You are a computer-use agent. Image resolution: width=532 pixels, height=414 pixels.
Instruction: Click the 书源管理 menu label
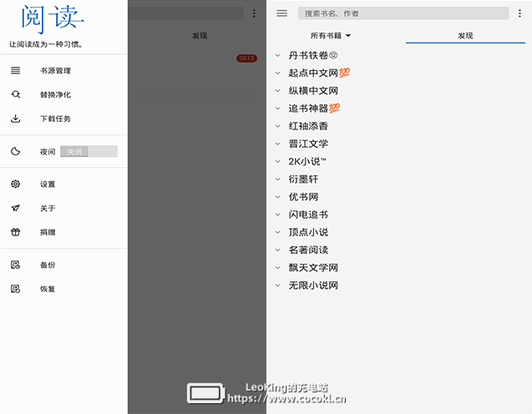[55, 71]
